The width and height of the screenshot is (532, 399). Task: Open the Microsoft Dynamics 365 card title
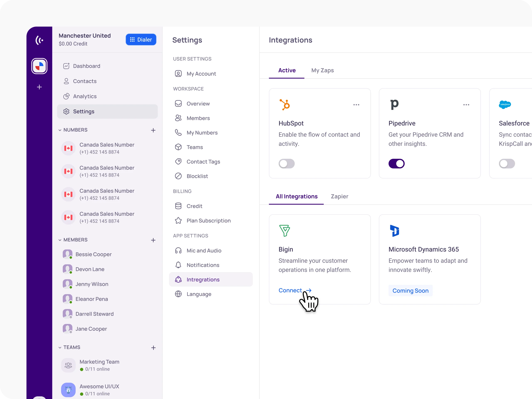coord(424,249)
